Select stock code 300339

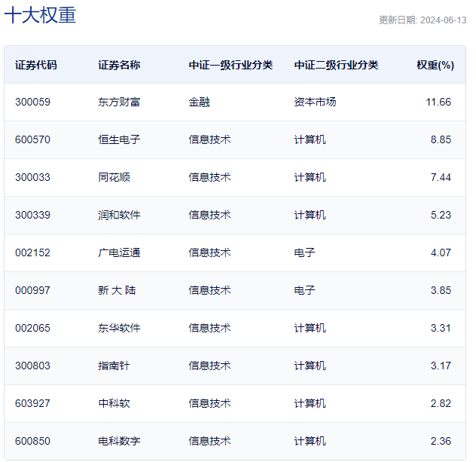(32, 215)
